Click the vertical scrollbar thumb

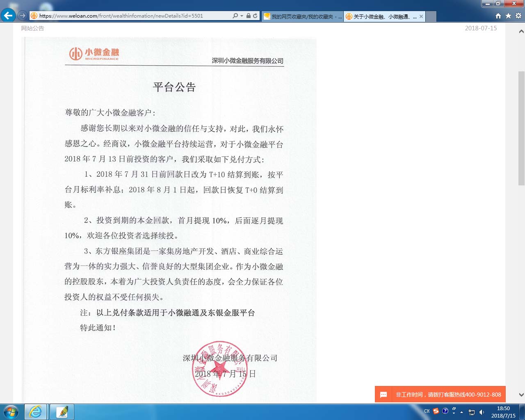521,128
